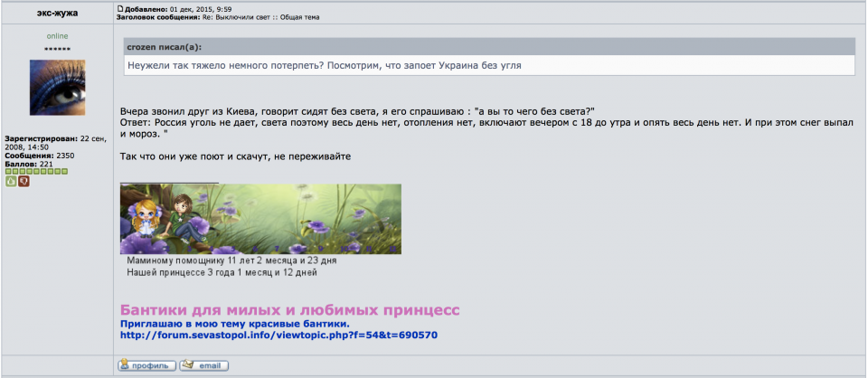Click the flower fairy signature banner
This screenshot has height=378, width=868.
(260, 219)
